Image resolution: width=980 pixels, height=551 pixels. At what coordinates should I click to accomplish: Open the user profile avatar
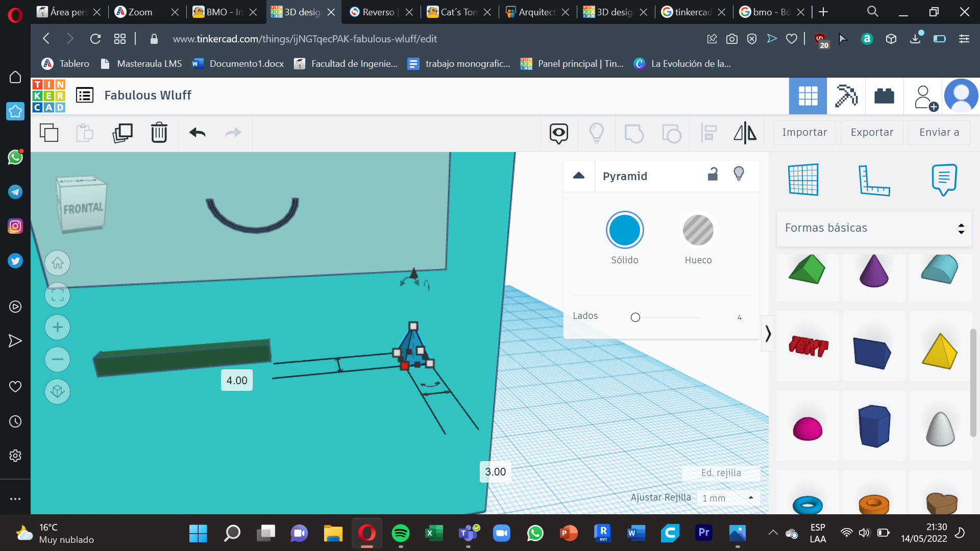point(961,95)
